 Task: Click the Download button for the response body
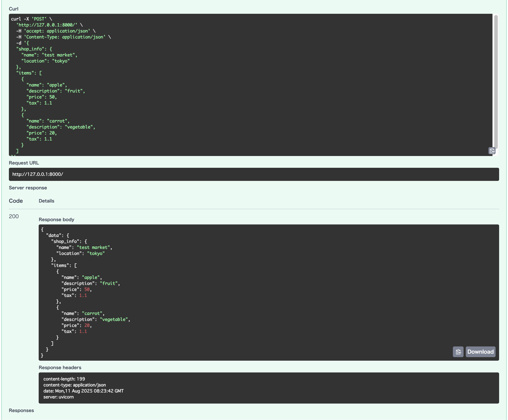(480, 352)
